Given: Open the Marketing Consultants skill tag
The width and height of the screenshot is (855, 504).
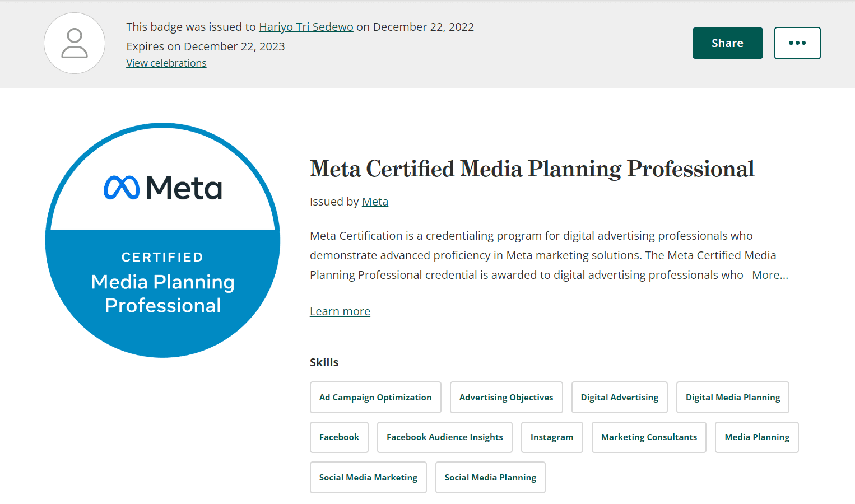Looking at the screenshot, I should click(x=649, y=437).
